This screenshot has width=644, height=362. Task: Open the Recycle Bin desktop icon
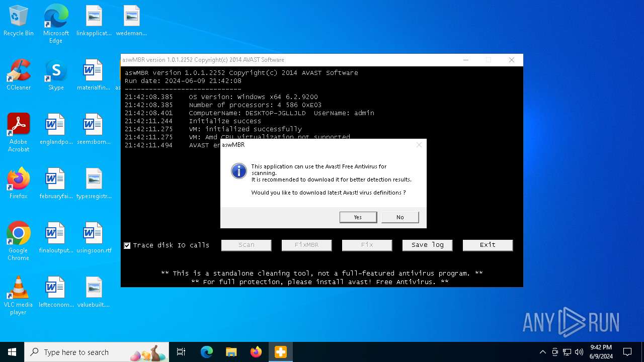[19, 21]
